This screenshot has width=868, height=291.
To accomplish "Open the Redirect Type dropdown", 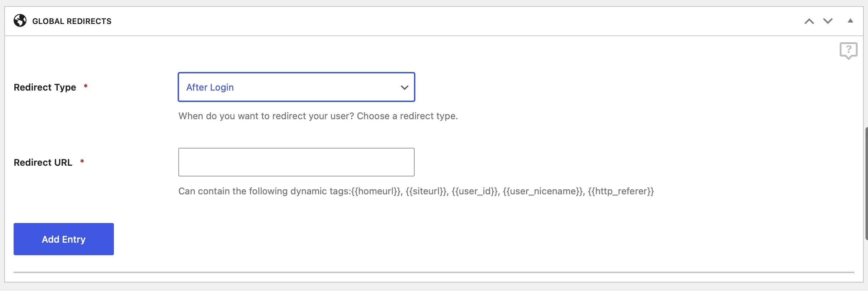I will tap(296, 87).
